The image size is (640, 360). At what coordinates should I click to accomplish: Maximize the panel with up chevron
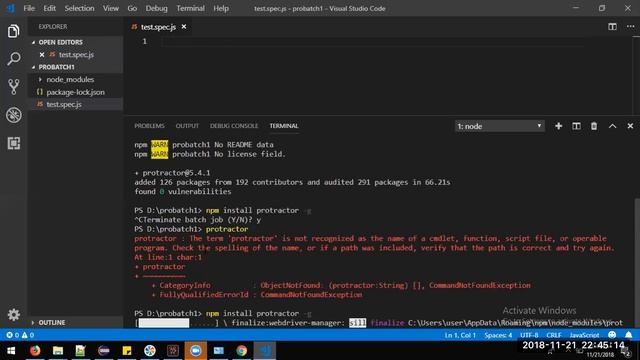[612, 126]
